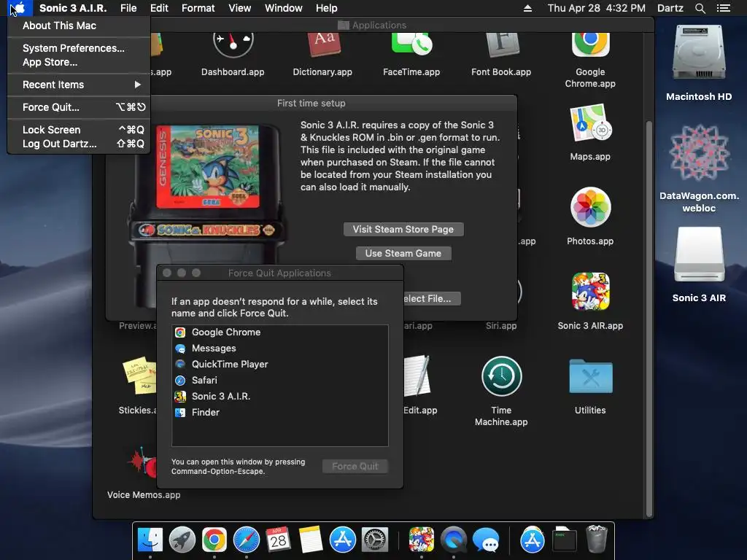The width and height of the screenshot is (747, 560).
Task: Open Messages from the Dock
Action: pyautogui.click(x=485, y=540)
